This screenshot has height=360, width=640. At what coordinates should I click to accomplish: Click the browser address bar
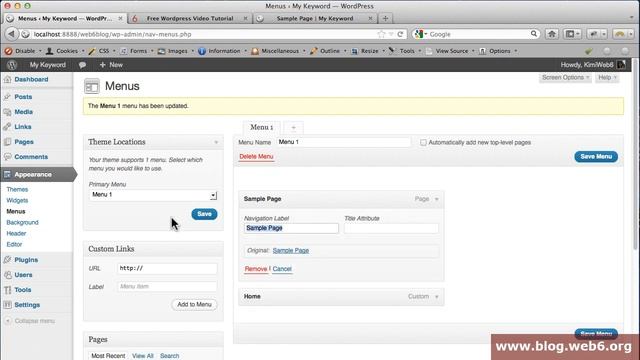pos(204,34)
